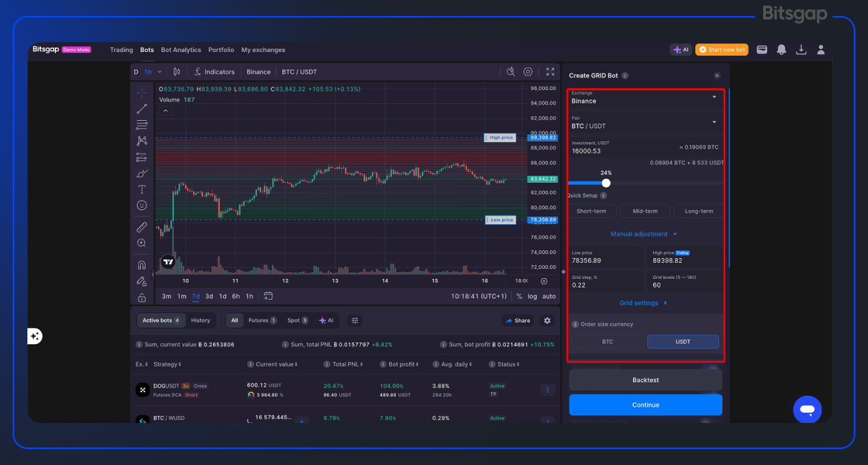Toggle log scale on the chart
This screenshot has height=465, width=868.
[x=532, y=296]
